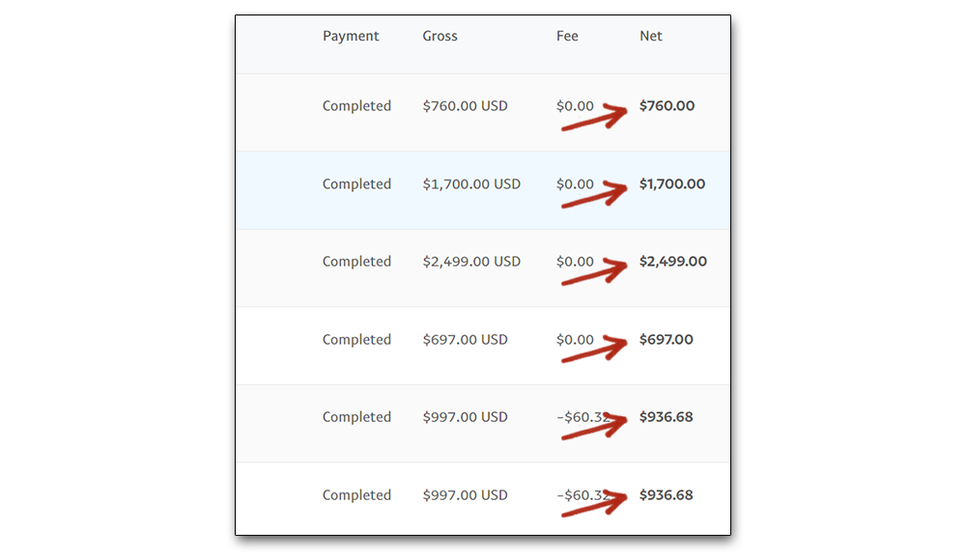Viewport: 966px width, 560px height.
Task: Click red arrow pointing to $2,499.00
Action: click(594, 272)
